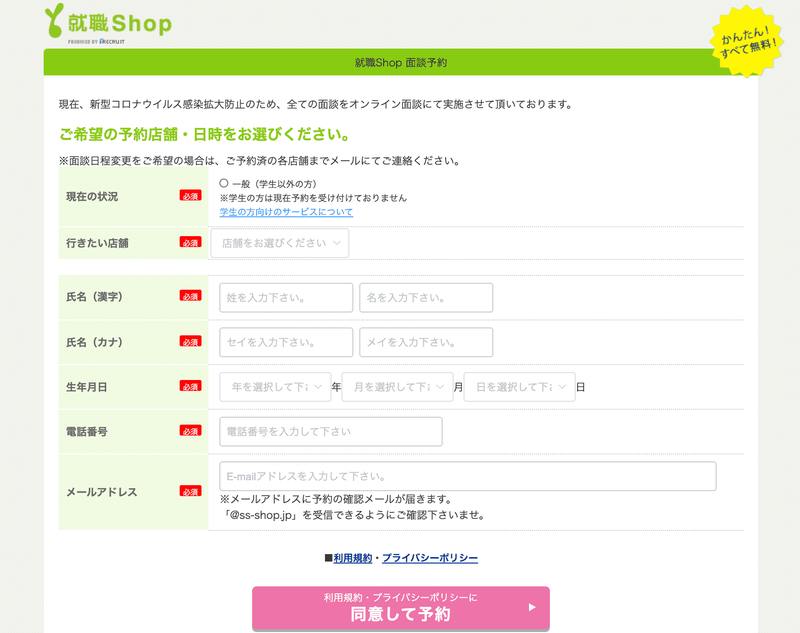This screenshot has height=633, width=800.
Task: Click the セイを入力下さい input field
Action: pyautogui.click(x=285, y=341)
